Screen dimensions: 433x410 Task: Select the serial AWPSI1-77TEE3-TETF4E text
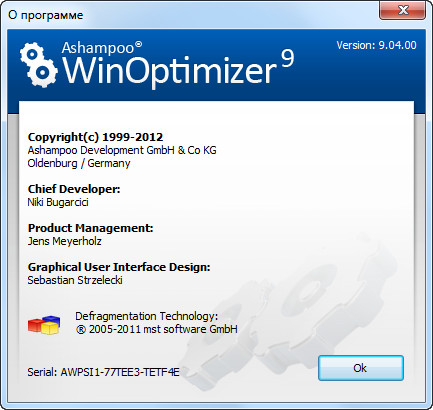(120, 372)
